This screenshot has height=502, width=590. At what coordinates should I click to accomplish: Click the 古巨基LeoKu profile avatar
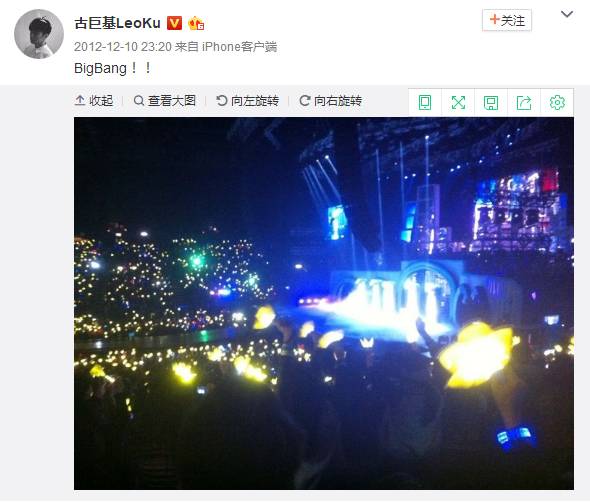(39, 34)
